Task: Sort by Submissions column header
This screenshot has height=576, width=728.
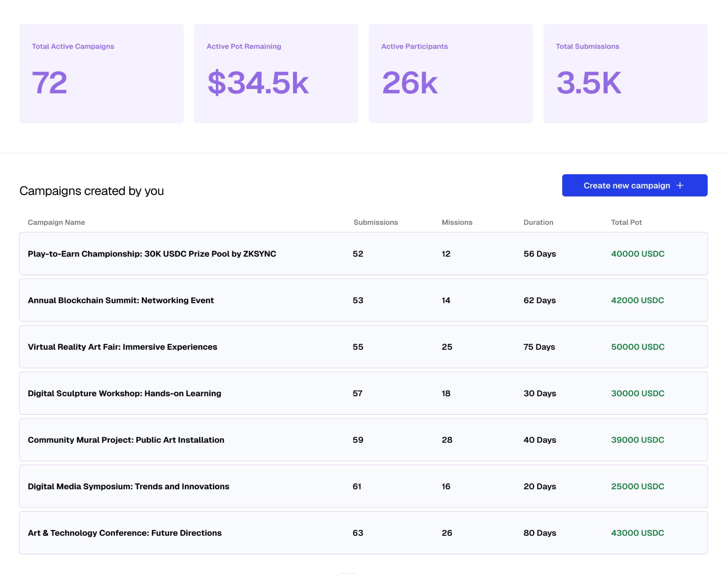Action: click(x=375, y=222)
